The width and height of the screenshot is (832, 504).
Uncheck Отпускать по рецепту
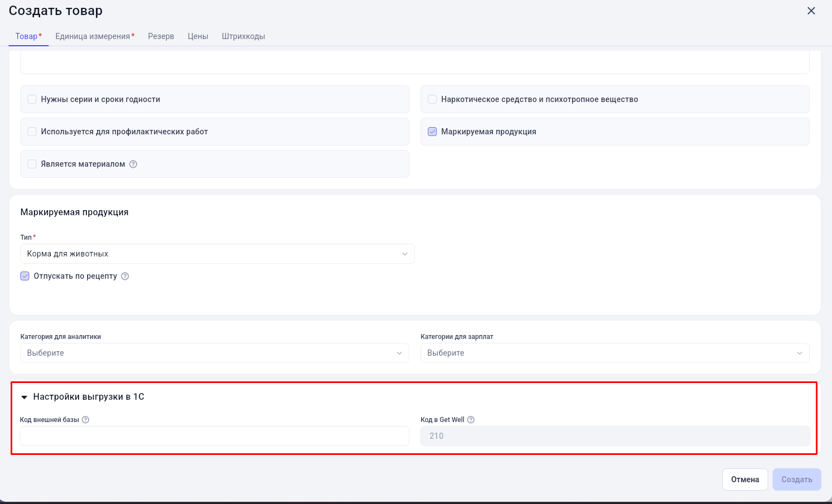(25, 276)
